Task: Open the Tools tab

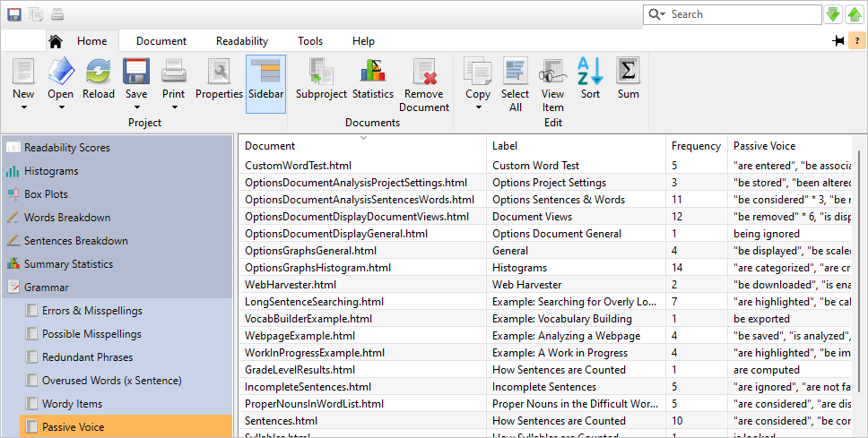Action: tap(310, 41)
